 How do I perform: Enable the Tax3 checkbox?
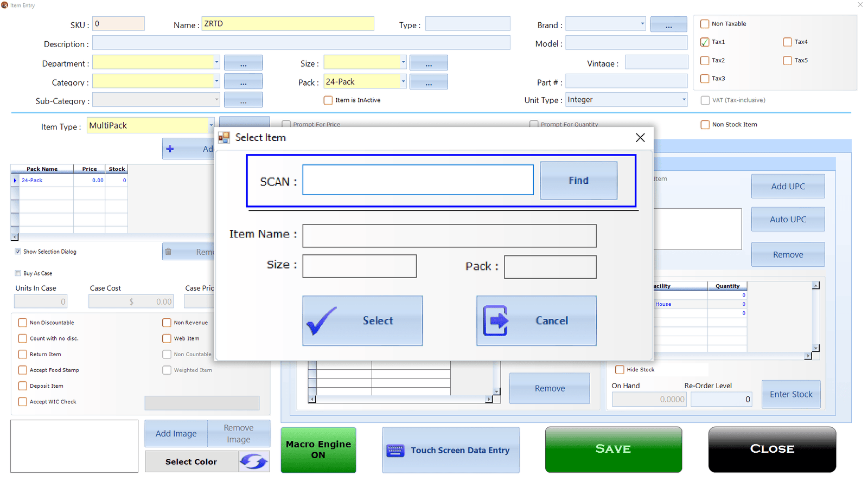[705, 79]
